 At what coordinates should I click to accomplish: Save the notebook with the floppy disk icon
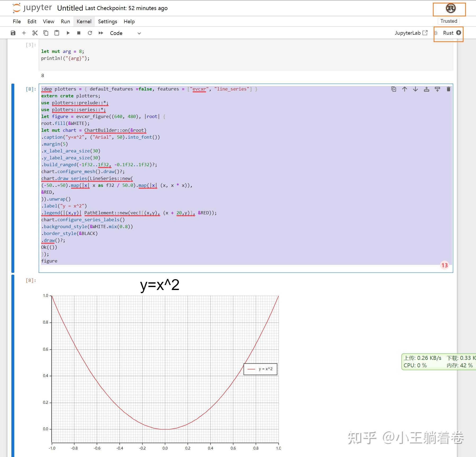[13, 33]
